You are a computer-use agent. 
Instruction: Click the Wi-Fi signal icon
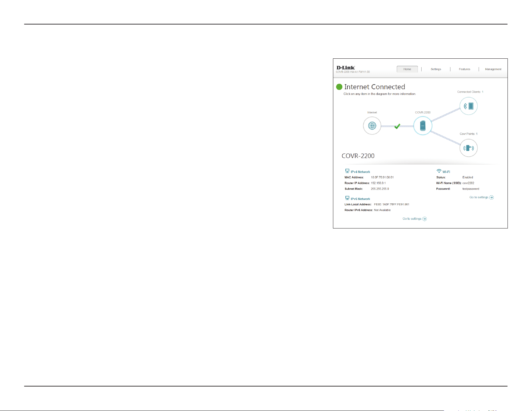tap(439, 171)
